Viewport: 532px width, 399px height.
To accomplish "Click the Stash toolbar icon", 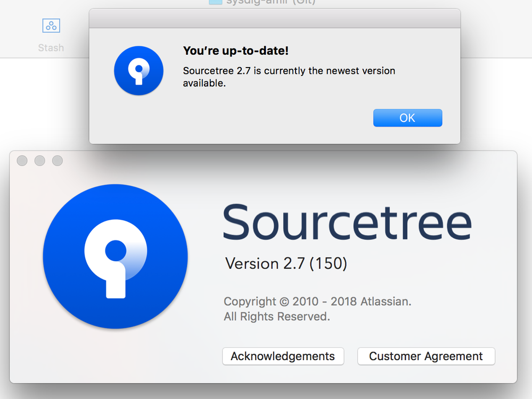I will pos(51,26).
